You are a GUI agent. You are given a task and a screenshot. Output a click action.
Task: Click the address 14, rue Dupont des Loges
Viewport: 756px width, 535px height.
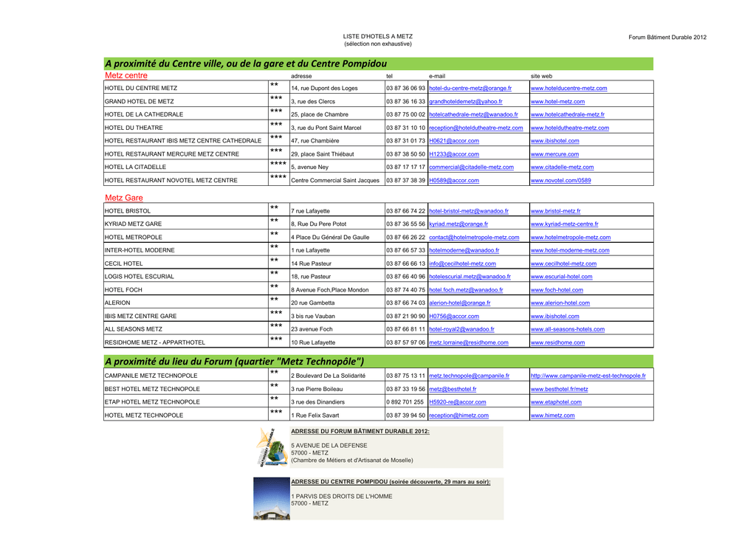pyautogui.click(x=324, y=89)
